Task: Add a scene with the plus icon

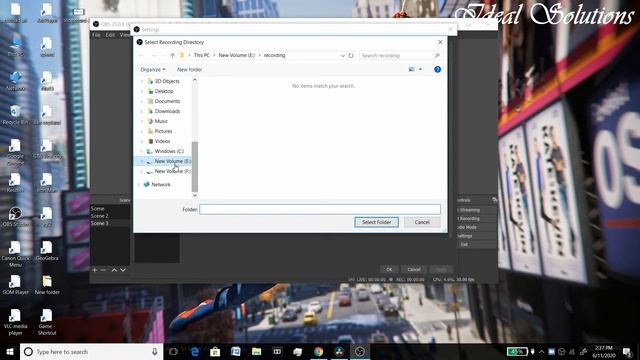Action: (94, 270)
